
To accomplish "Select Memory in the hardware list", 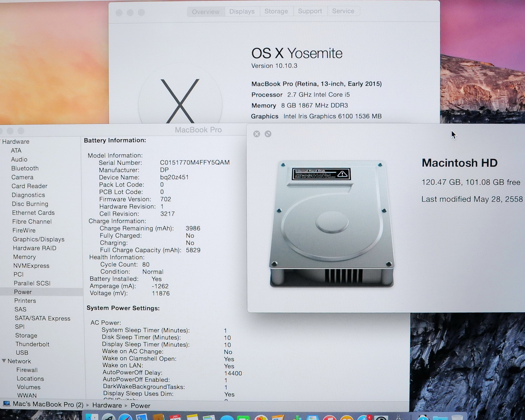I will click(x=25, y=257).
